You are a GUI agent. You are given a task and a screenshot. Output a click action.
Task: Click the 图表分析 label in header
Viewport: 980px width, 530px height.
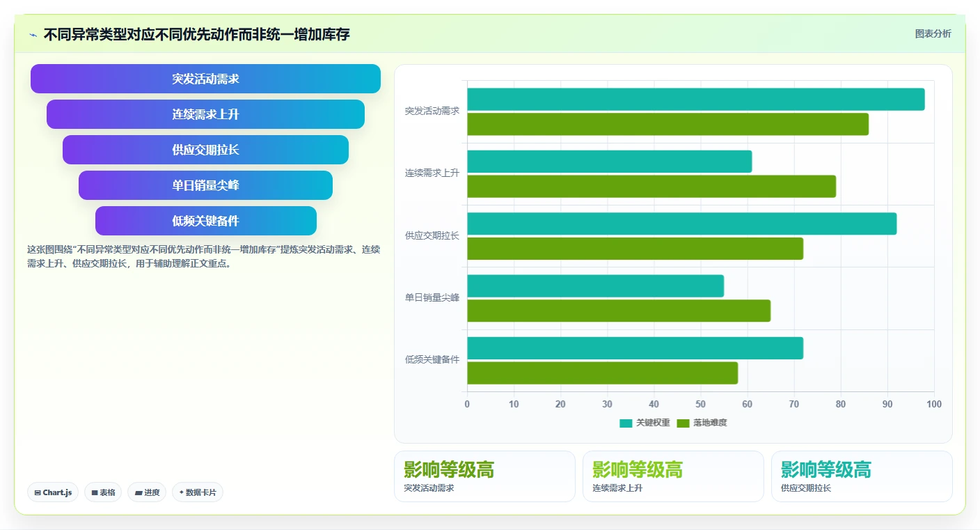pyautogui.click(x=933, y=33)
